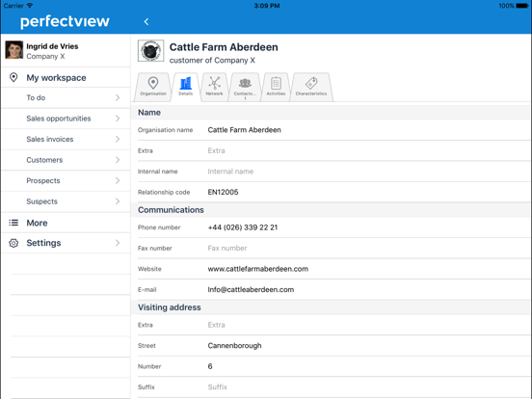The height and width of the screenshot is (399, 532).
Task: Click the Internal name field
Action: click(x=333, y=172)
